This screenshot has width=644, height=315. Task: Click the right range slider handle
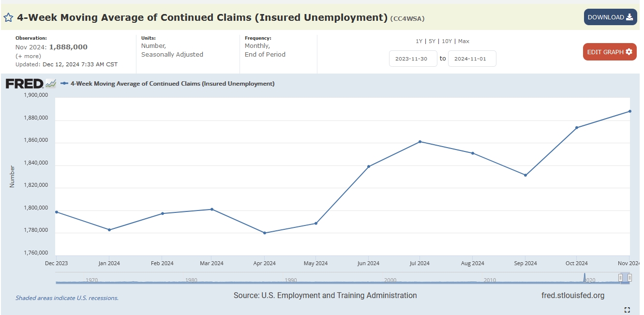point(629,277)
